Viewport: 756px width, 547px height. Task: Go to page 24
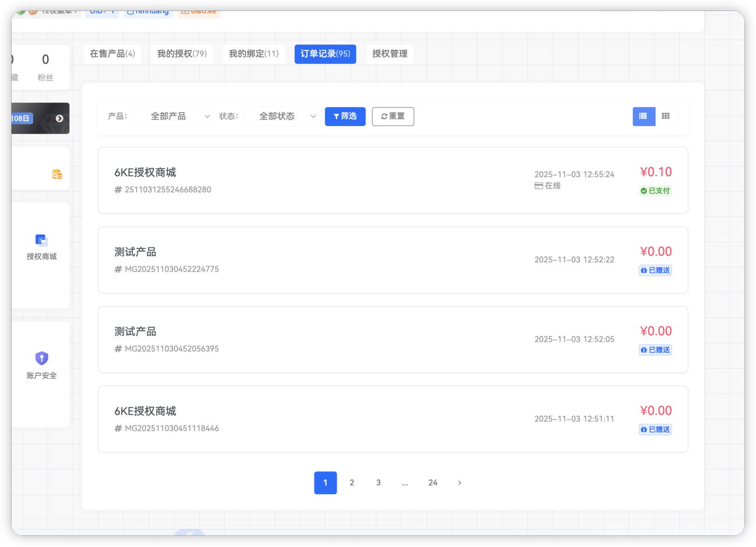[433, 483]
